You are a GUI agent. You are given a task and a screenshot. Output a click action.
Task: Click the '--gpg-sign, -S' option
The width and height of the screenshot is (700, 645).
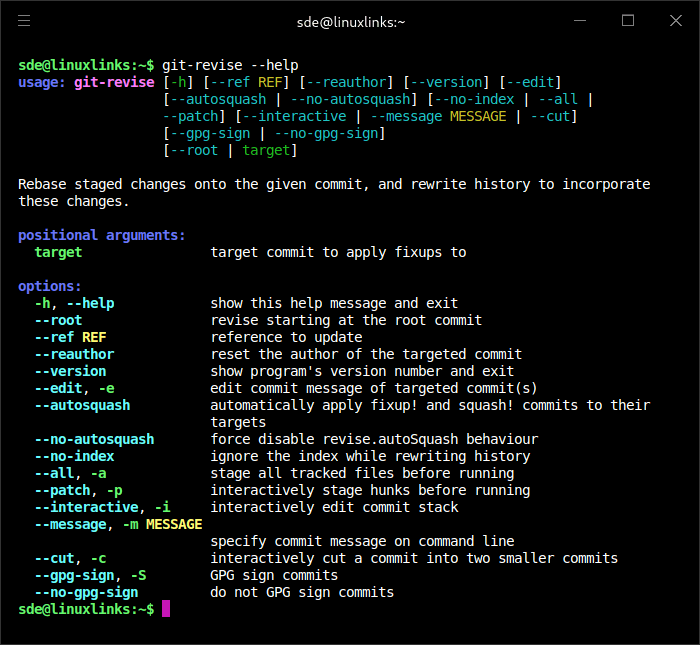pos(91,576)
